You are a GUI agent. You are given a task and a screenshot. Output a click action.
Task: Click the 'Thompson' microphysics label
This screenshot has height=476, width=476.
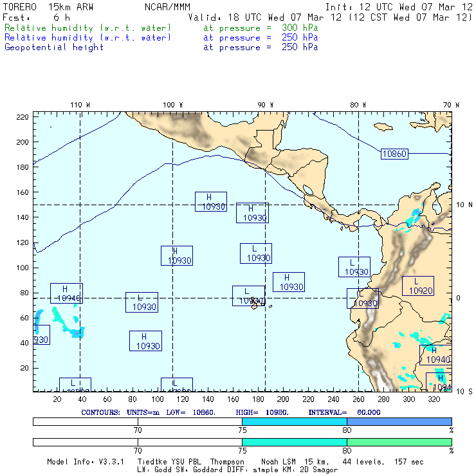click(x=227, y=462)
